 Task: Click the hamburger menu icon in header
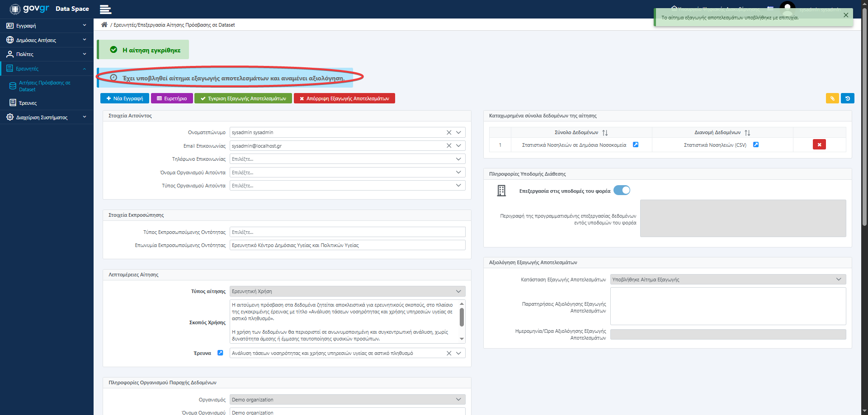click(x=105, y=9)
